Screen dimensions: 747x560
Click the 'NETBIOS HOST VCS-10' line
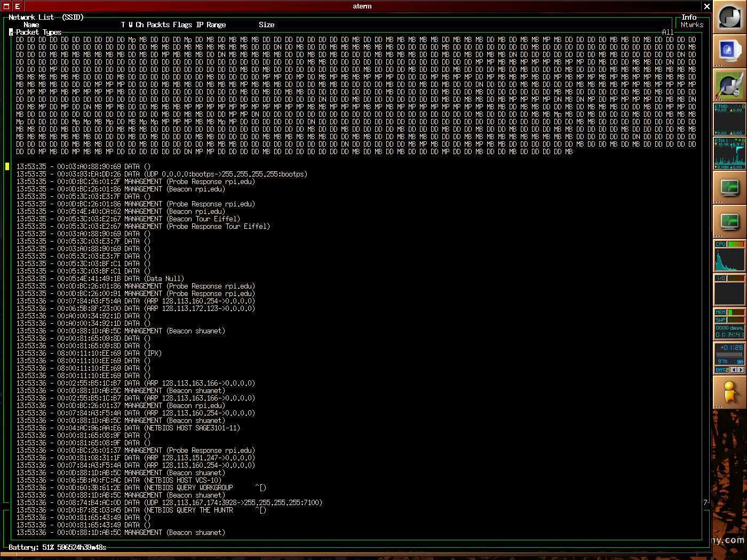tap(118, 480)
